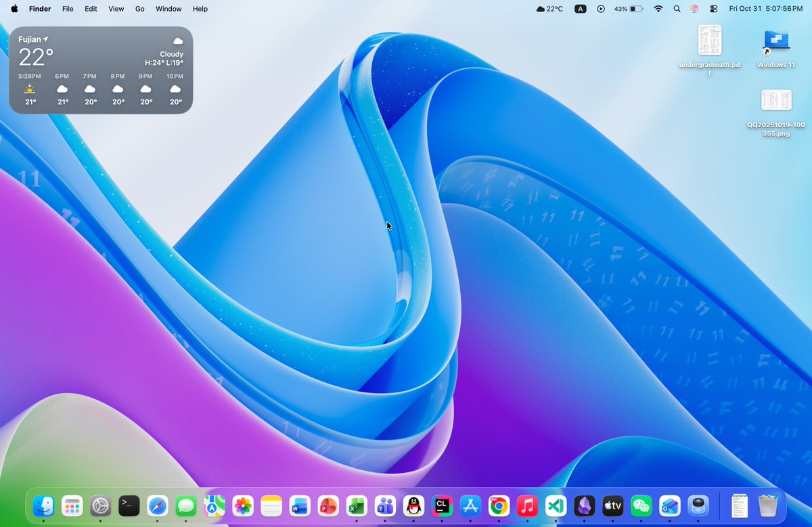Screen dimensions: 812x527
Task: Click the 22°C weather menu bar item
Action: [549, 9]
